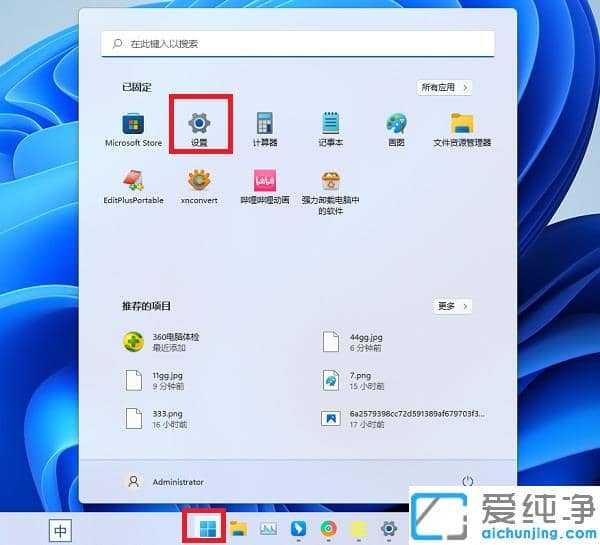600x545 pixels.
Task: Open the 记事本 notepad app
Action: 331,130
